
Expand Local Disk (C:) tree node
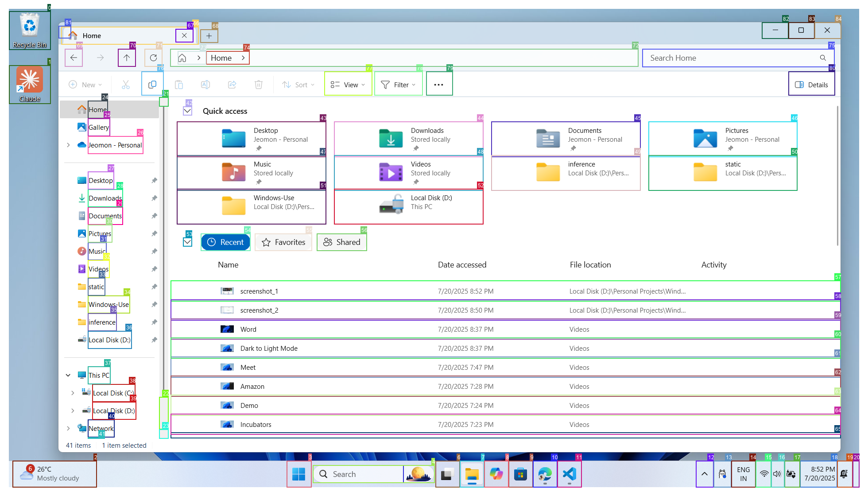pos(73,393)
